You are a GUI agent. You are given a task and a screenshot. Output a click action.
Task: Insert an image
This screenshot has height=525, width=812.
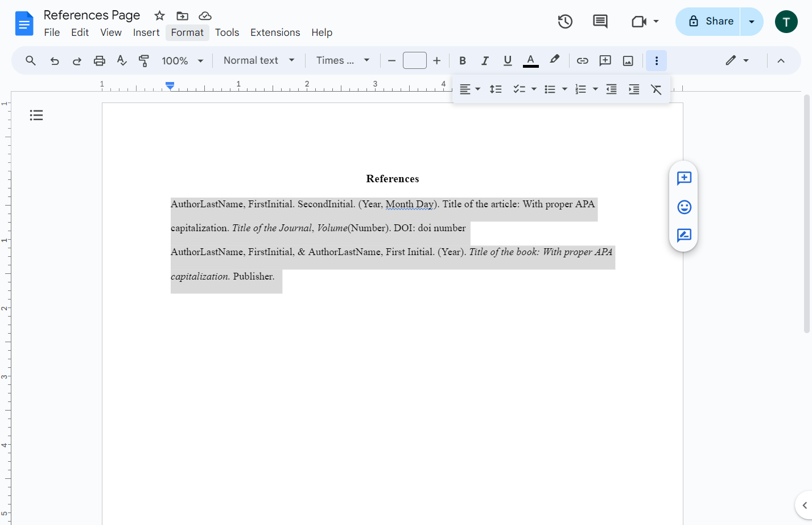(x=628, y=60)
